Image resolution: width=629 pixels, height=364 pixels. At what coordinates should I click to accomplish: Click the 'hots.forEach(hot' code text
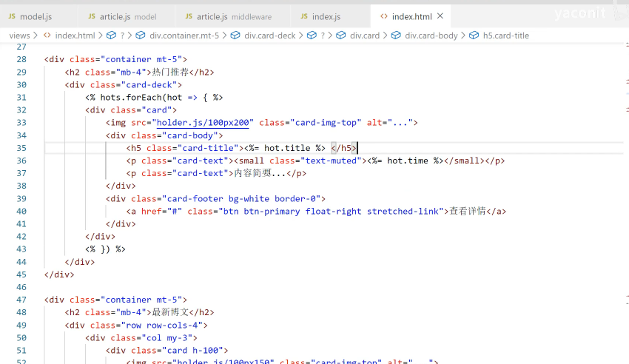(141, 98)
